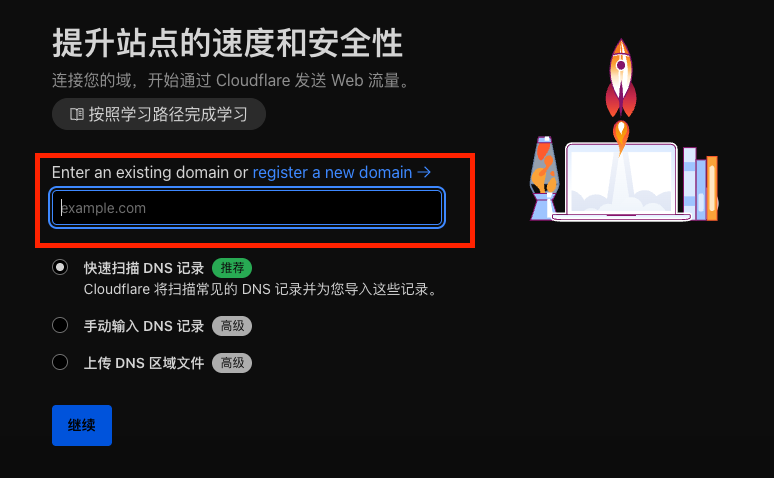Viewport: 774px width, 478px height.
Task: Follow the register a new domain link
Action: point(332,172)
